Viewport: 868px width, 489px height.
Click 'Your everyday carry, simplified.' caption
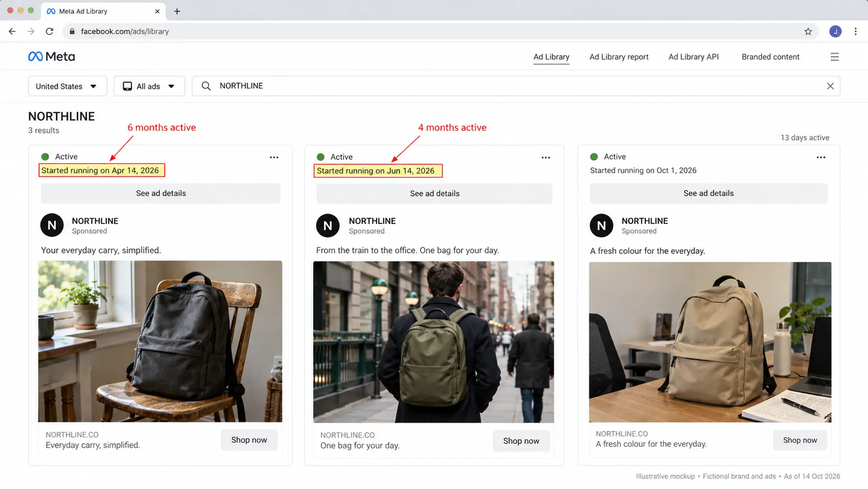[x=101, y=250]
